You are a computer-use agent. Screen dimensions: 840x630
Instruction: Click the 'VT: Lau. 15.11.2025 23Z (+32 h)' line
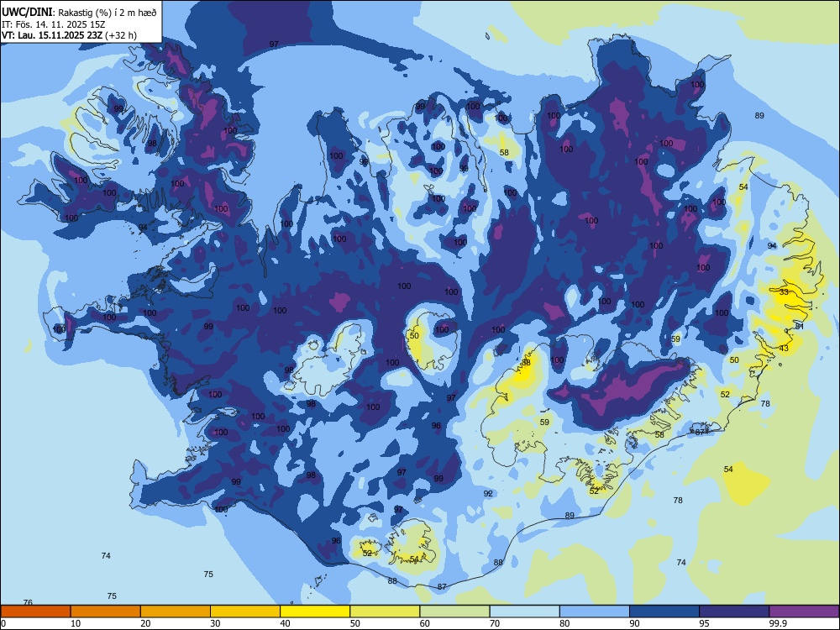click(x=69, y=35)
